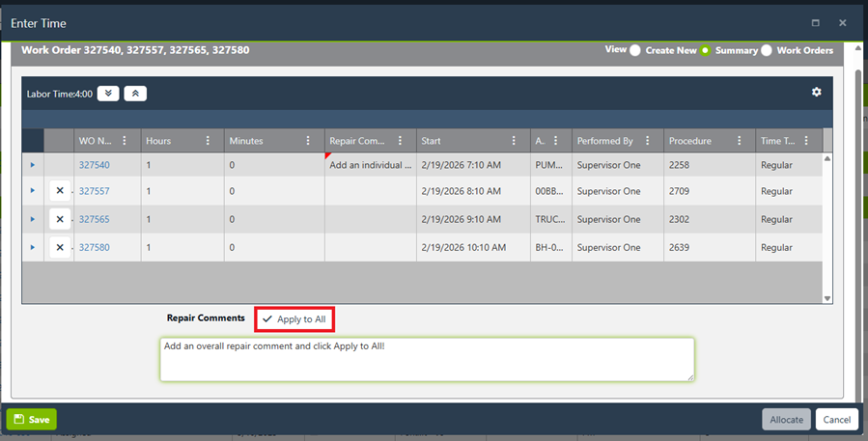Save the time entries
This screenshot has width=868, height=441.
click(x=32, y=420)
